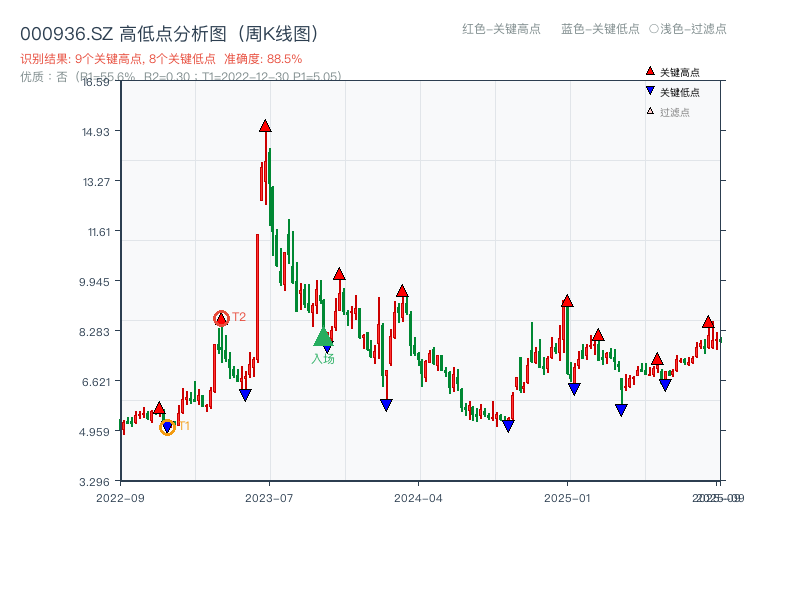Click the blue low-point marker near 2025-01
Screen dimensions: 800x600
(574, 387)
